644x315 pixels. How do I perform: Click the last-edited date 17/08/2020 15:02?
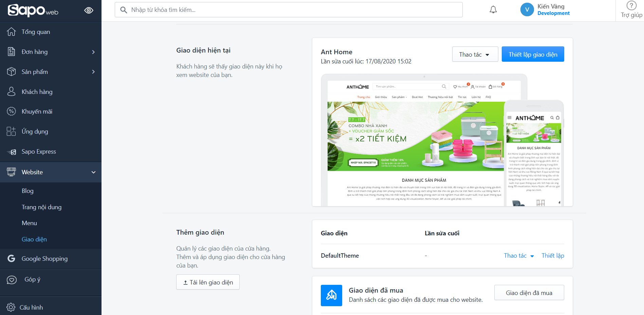(x=388, y=61)
